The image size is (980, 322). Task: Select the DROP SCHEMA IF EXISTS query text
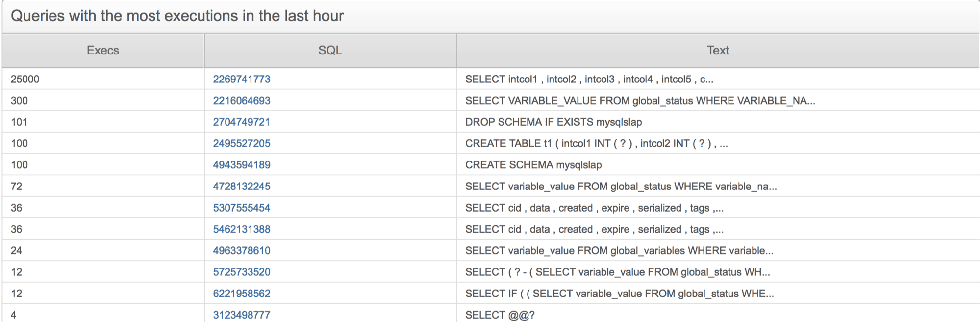click(x=553, y=122)
